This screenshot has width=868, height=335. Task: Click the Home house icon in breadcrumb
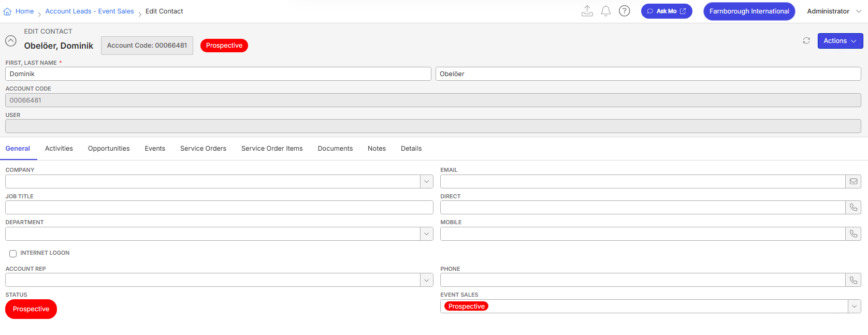click(7, 11)
